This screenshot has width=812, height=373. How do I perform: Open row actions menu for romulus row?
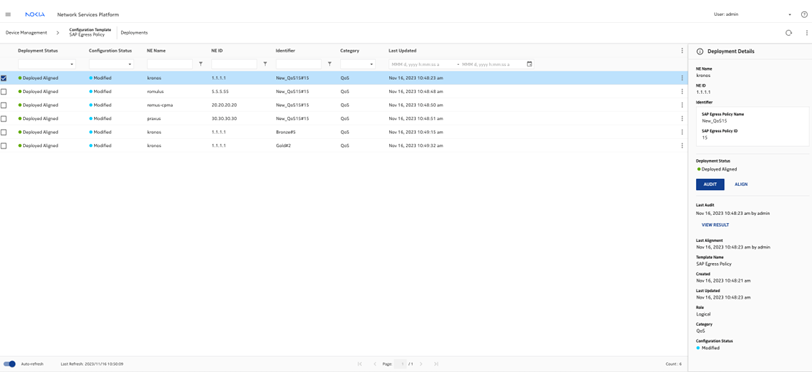(682, 92)
